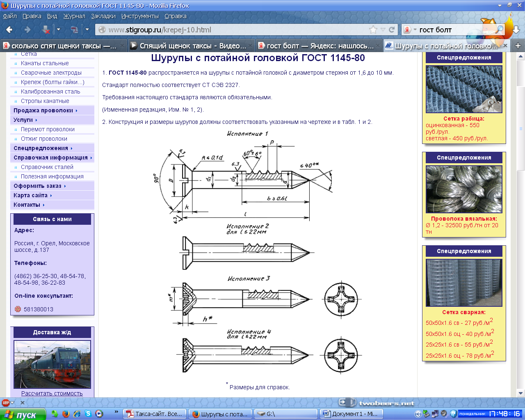
Task: Go back with the browser back arrow
Action: tap(9, 30)
